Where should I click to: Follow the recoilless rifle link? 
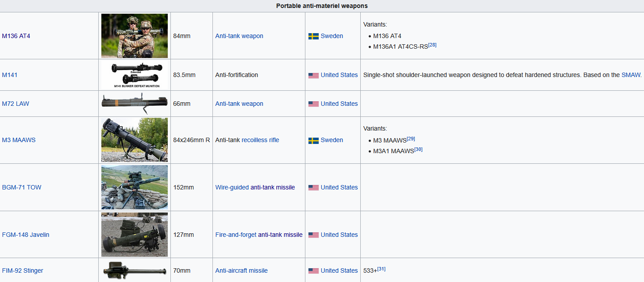[260, 140]
